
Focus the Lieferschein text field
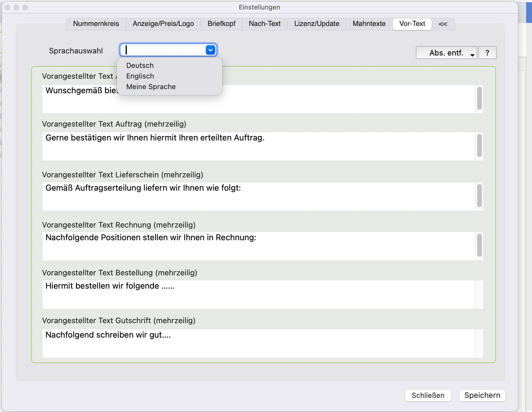tap(258, 197)
